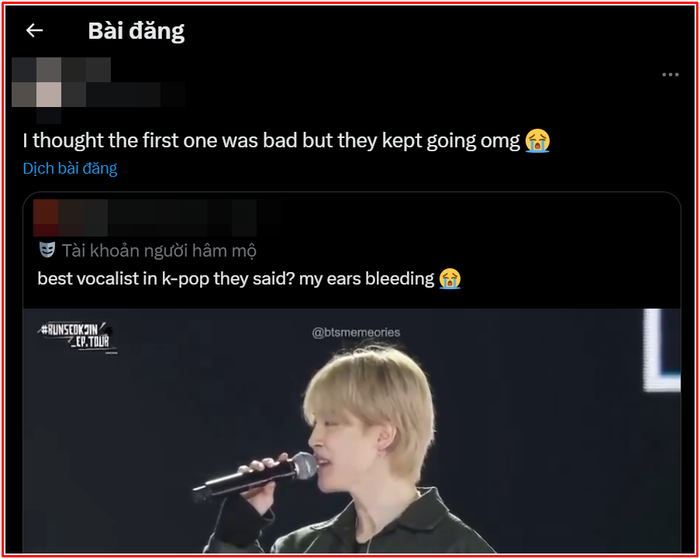Go back using the left arrow icon
The height and width of the screenshot is (559, 700).
coord(34,30)
